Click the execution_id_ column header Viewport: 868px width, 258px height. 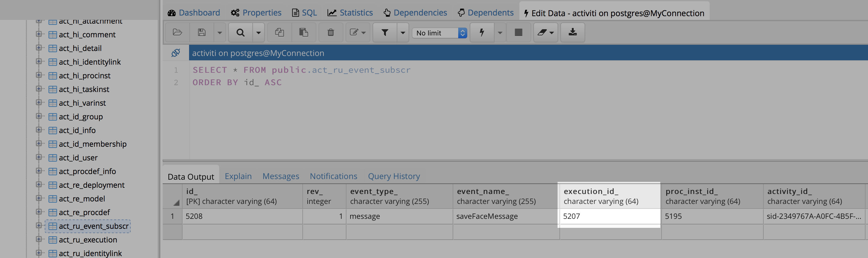click(x=610, y=196)
